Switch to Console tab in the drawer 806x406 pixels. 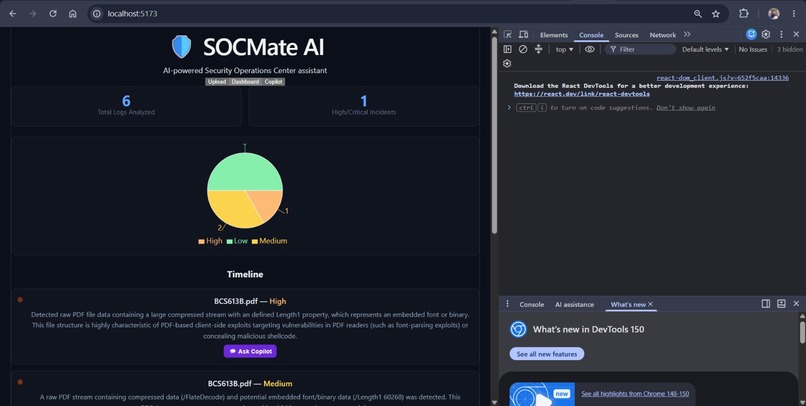532,304
